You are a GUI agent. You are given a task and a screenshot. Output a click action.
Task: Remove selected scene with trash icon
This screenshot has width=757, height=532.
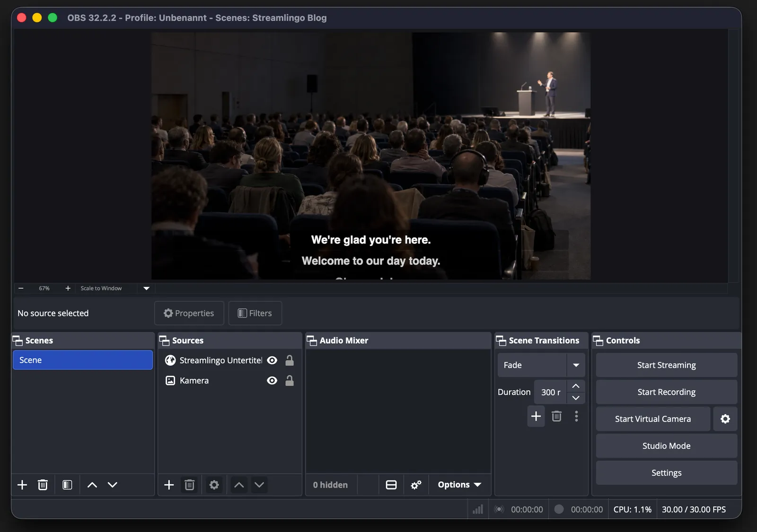click(x=43, y=485)
